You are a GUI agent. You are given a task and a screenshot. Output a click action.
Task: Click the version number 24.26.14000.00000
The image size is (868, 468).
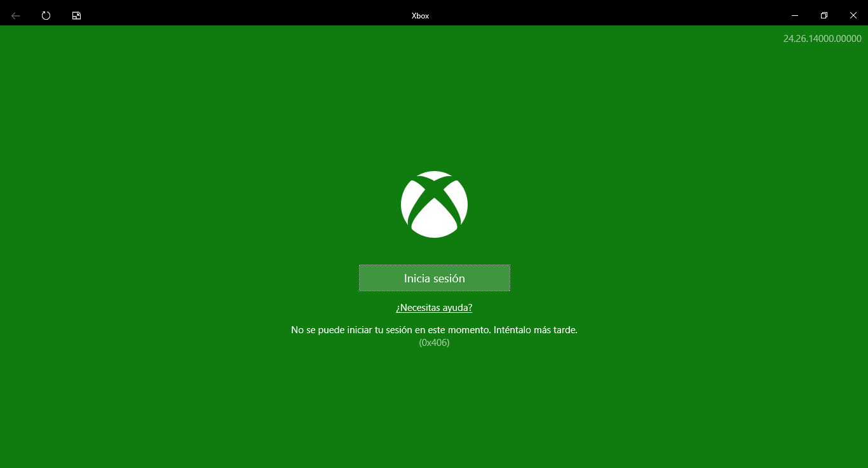(x=822, y=39)
